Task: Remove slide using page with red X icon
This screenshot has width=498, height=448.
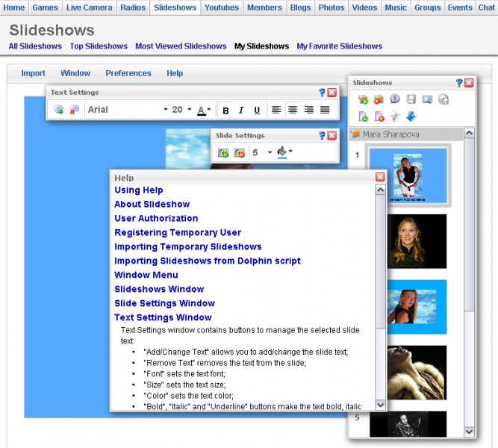Action: 379,116
